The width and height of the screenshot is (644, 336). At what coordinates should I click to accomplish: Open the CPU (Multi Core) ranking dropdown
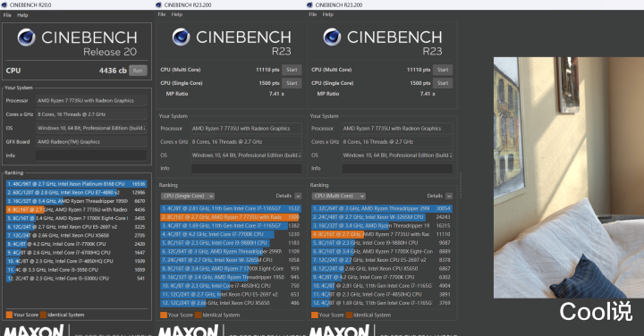coord(338,196)
